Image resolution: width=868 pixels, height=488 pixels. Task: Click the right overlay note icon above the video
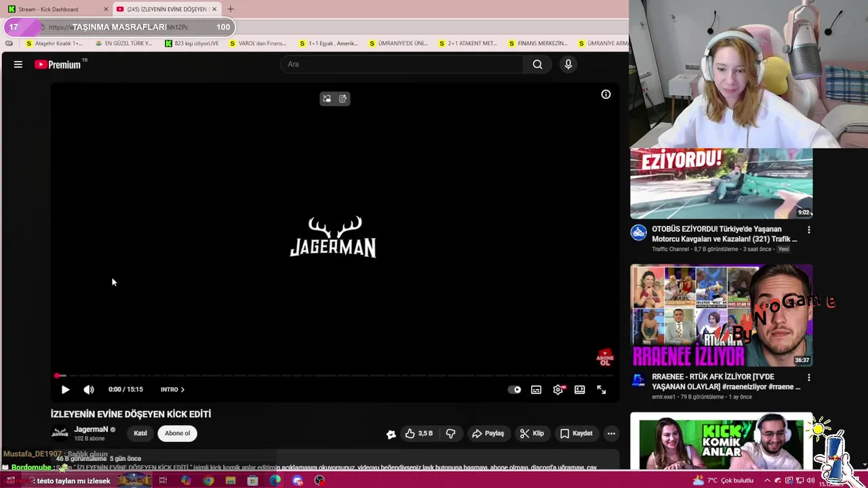343,99
